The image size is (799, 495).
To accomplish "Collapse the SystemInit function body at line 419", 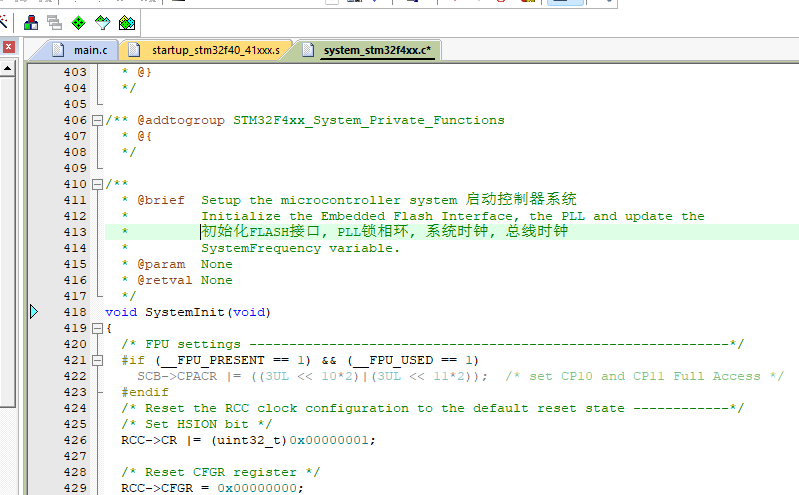I will click(97, 328).
